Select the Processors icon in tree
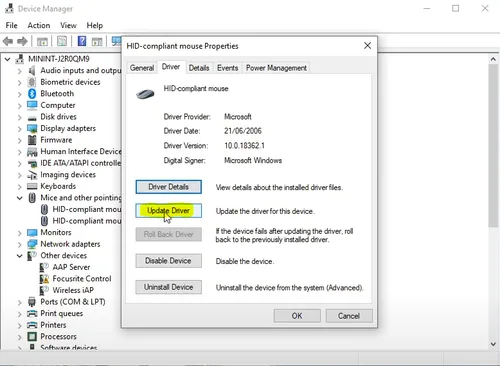Screen dimensions: 500x366 pyautogui.click(x=32, y=336)
